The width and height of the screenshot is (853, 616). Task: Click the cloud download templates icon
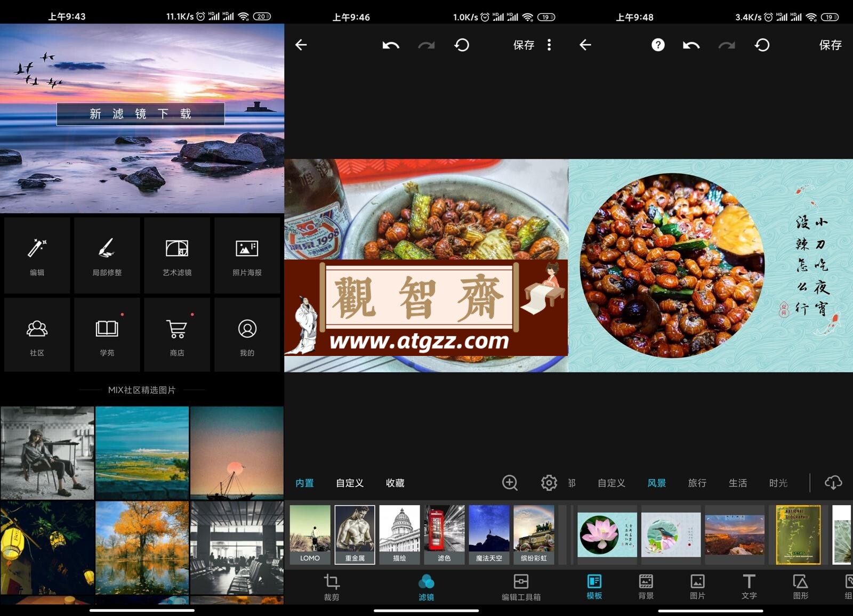pos(833,483)
